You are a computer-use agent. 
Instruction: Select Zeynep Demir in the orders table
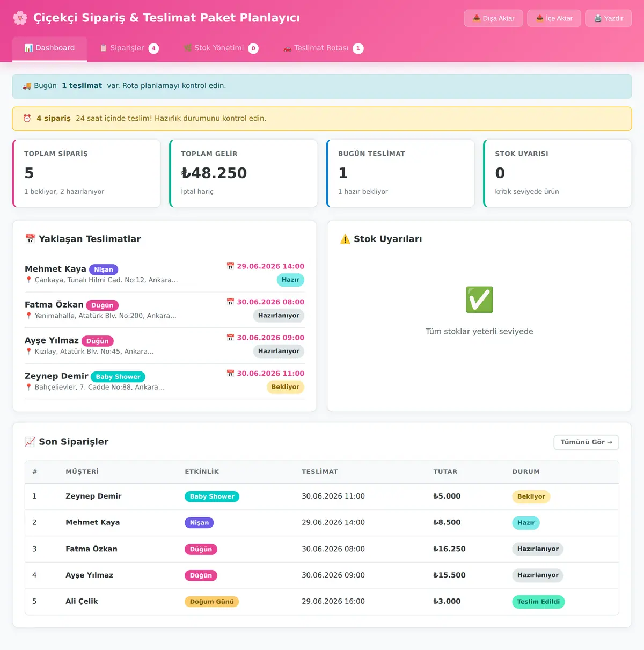pos(93,496)
